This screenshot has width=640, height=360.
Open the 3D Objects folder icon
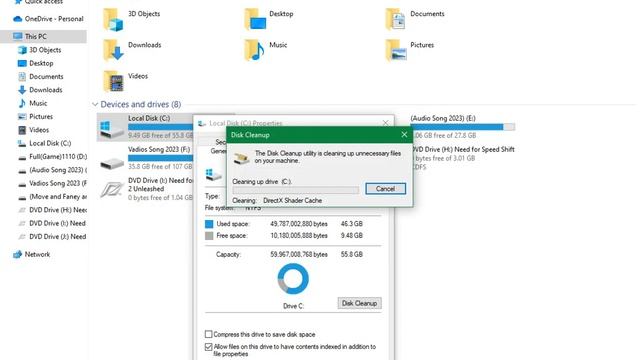click(x=113, y=19)
